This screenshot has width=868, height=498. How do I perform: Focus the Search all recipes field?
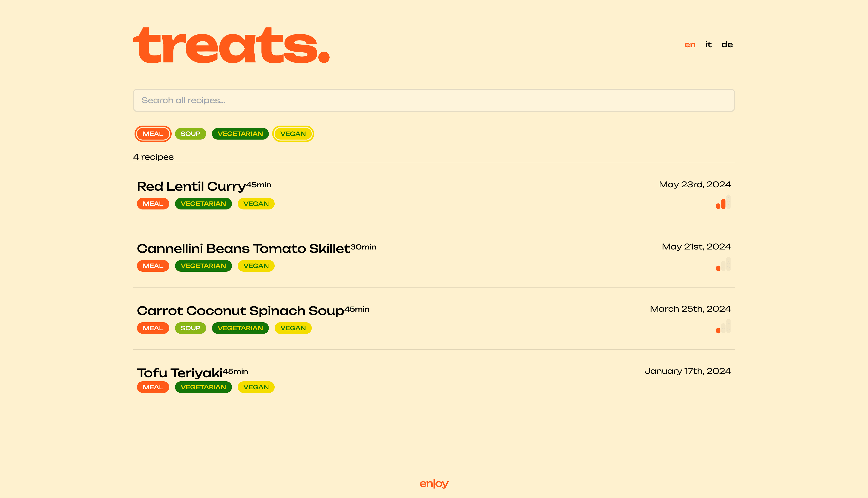[434, 100]
